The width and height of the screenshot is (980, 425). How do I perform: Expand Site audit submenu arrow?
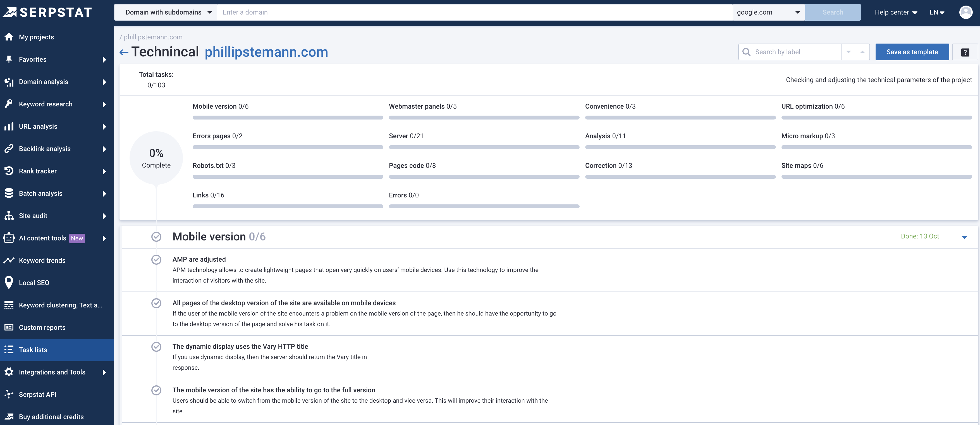[x=104, y=216]
